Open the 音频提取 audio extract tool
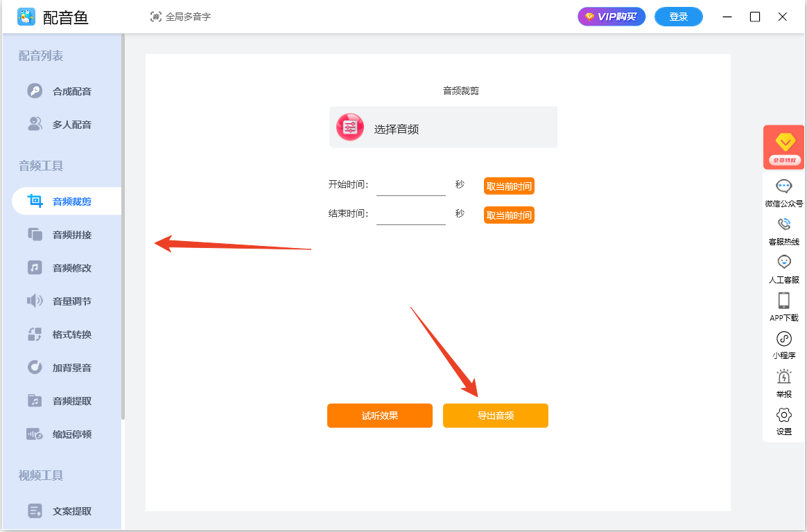807x532 pixels. [67, 401]
